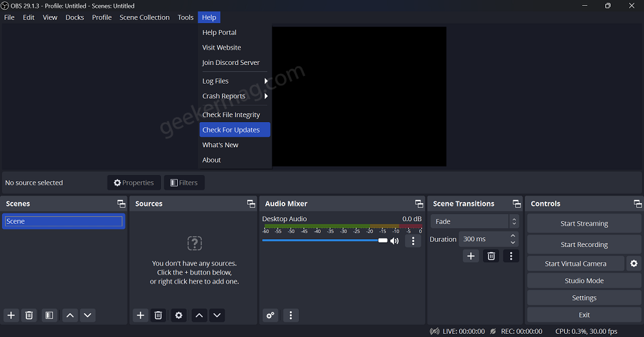Open the View menu
Image resolution: width=644 pixels, height=337 pixels.
point(50,17)
